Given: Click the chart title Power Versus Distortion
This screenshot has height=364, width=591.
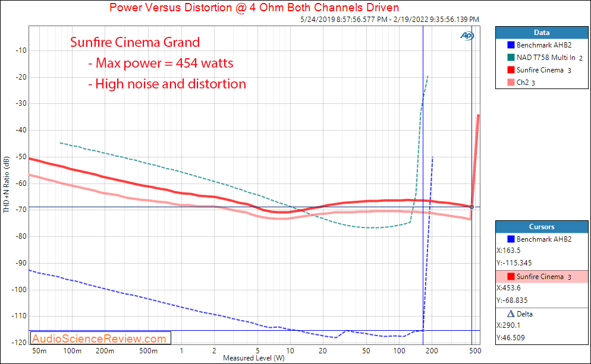Looking at the screenshot, I should pos(254,8).
